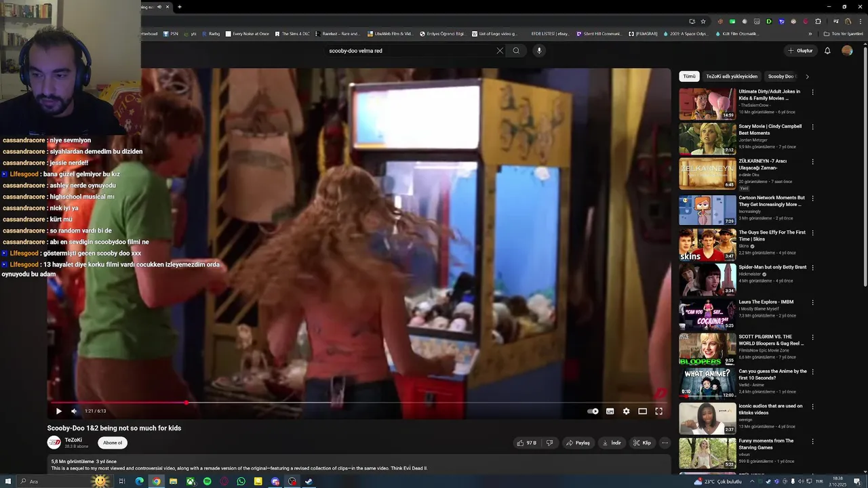The width and height of the screenshot is (868, 488).
Task: Open WhatsApp from the taskbar
Action: 241,481
